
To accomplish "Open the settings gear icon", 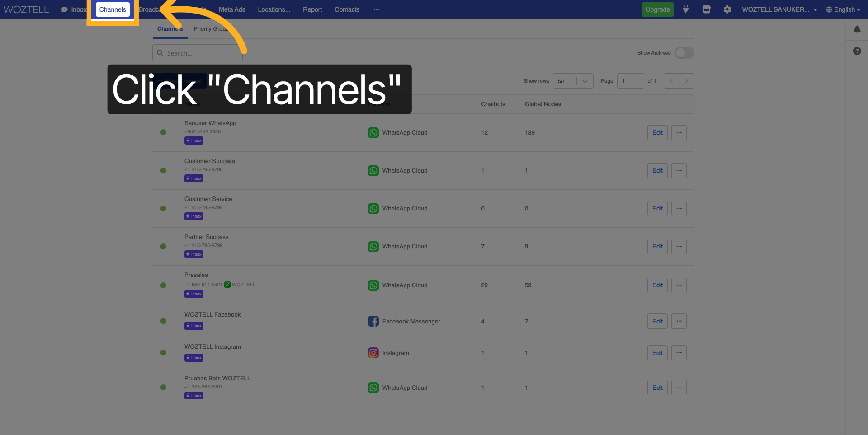I will (727, 9).
